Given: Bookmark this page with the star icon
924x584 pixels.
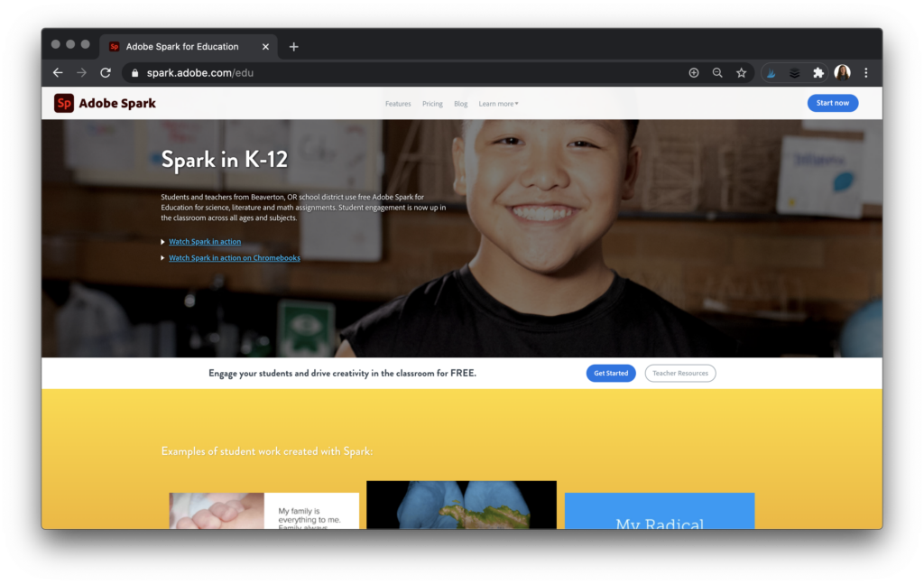Looking at the screenshot, I should [x=741, y=73].
